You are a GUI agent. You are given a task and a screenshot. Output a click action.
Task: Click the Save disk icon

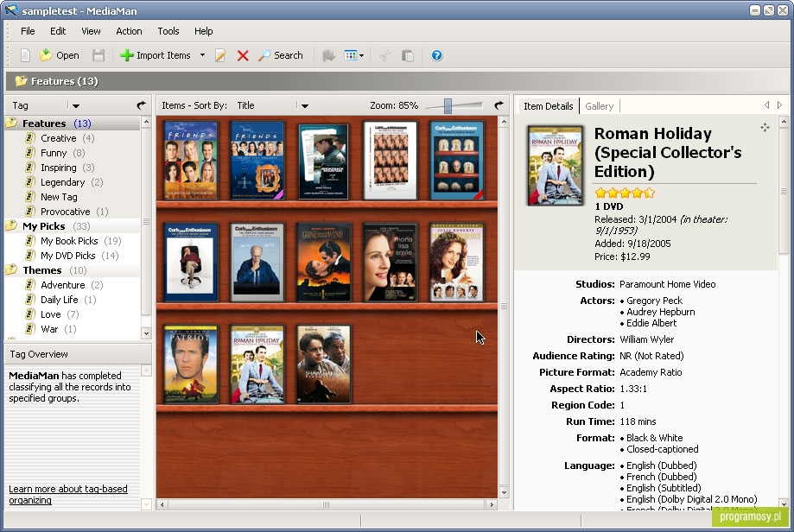click(98, 55)
